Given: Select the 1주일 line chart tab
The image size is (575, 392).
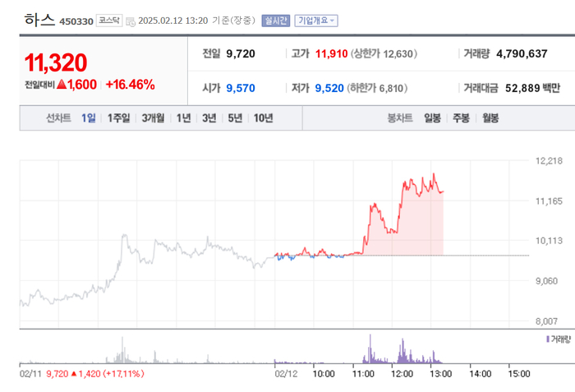Looking at the screenshot, I should (x=118, y=118).
